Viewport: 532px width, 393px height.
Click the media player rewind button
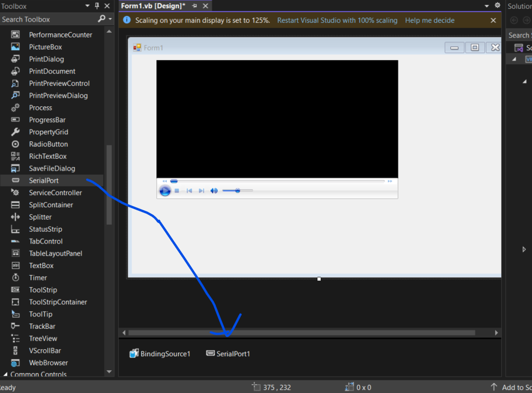point(164,181)
